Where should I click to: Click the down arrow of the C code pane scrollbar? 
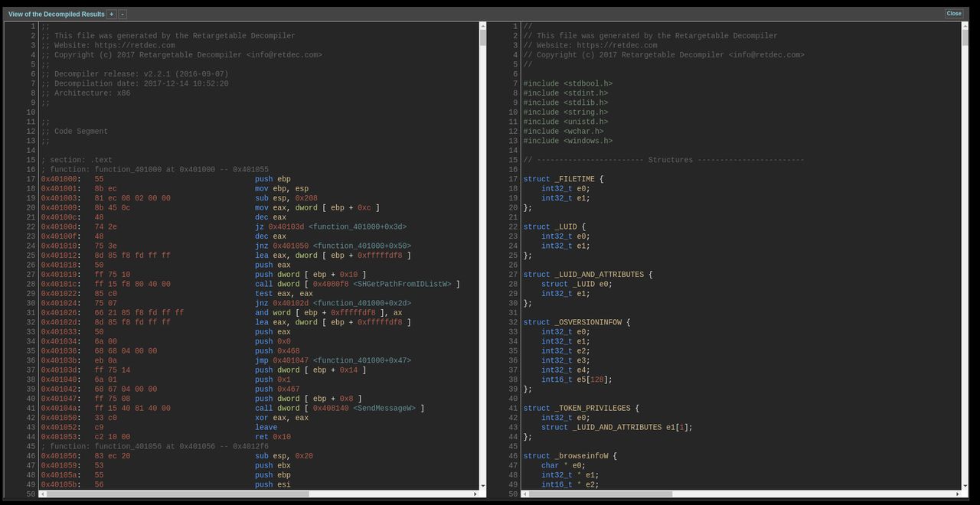(965, 486)
